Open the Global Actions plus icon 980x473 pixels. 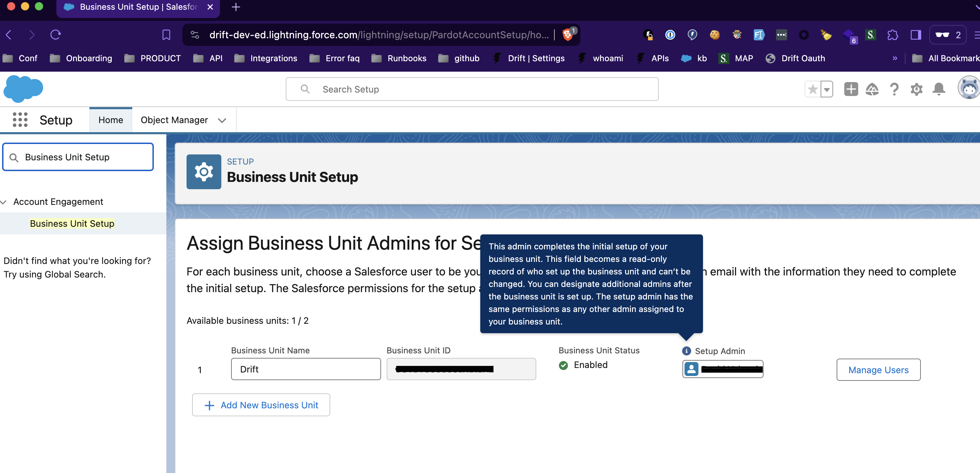[x=851, y=89]
